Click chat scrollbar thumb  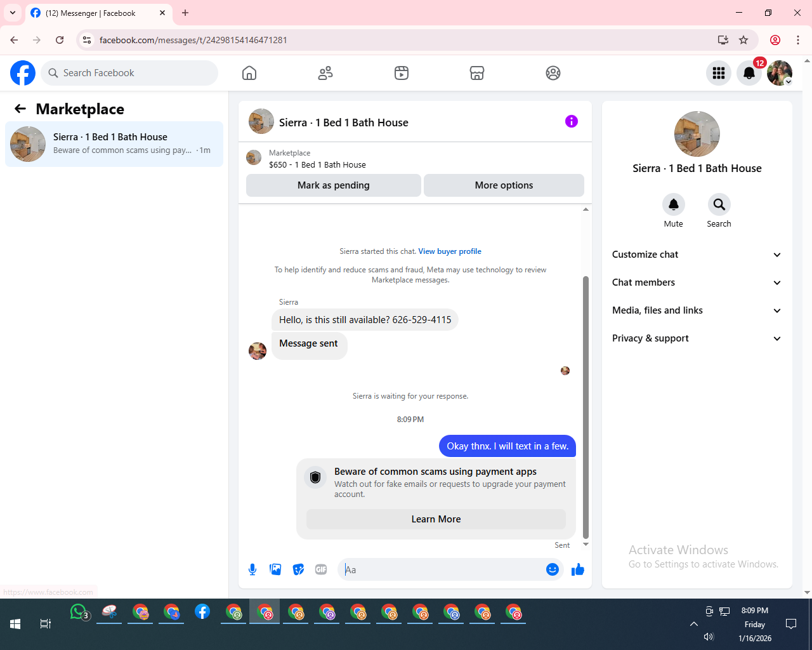[586, 406]
